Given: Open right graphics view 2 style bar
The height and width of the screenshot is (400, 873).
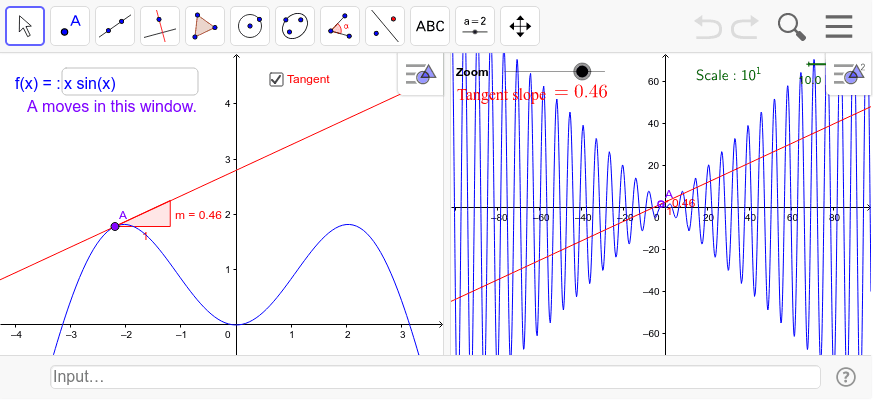Looking at the screenshot, I should [849, 74].
